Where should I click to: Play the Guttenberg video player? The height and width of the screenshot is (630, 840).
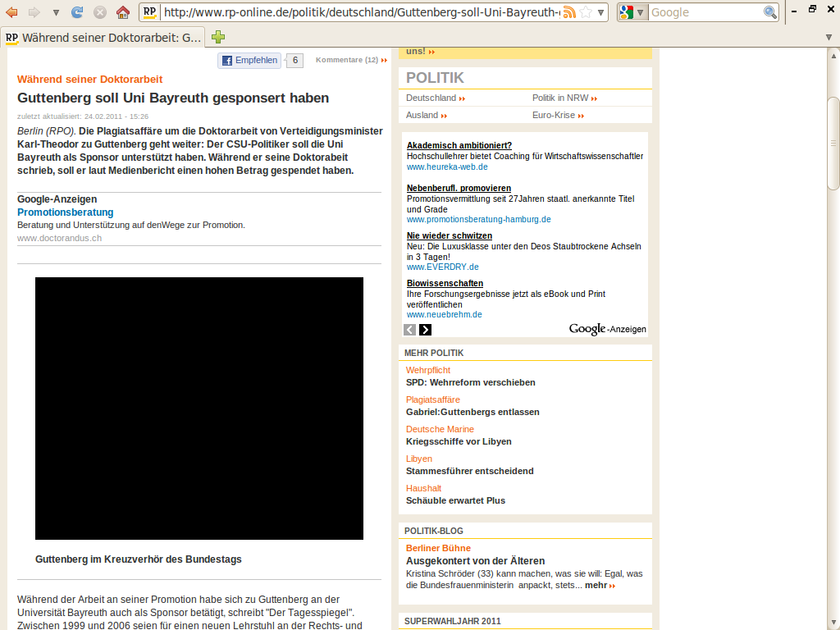199,409
